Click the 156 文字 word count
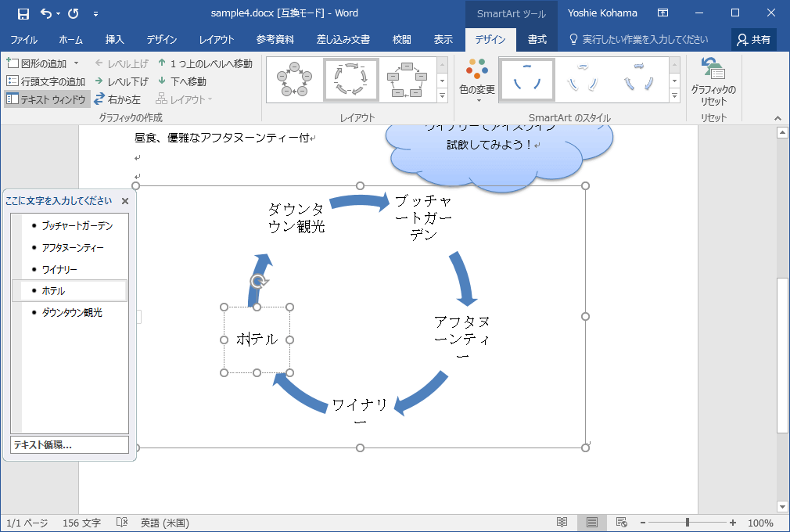 (x=81, y=523)
